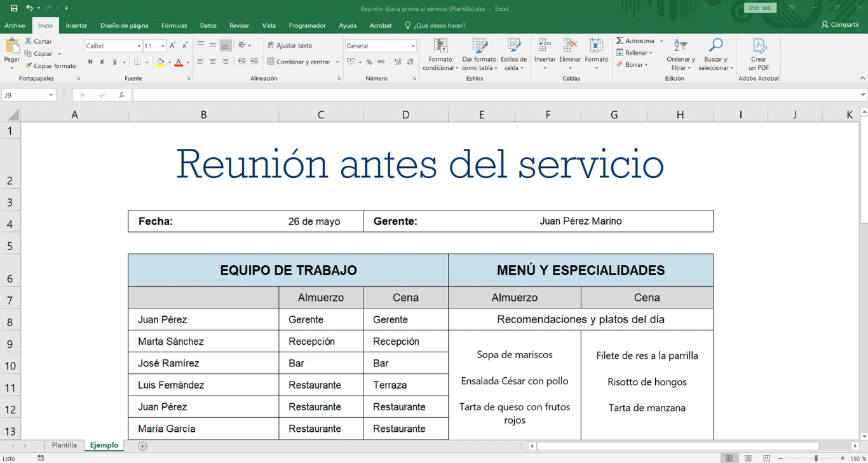The height and width of the screenshot is (463, 868).
Task: Click the yellow fill color swatch
Action: click(160, 62)
